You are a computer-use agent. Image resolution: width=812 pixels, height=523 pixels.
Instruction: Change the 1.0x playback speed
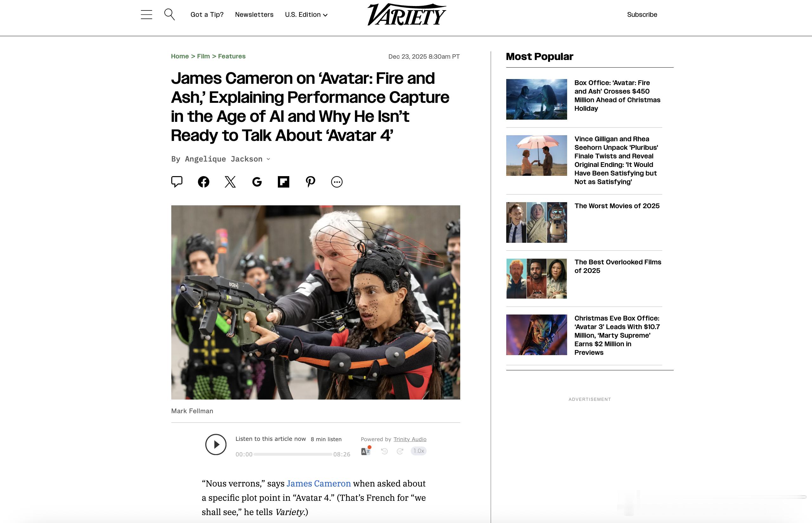[x=418, y=451]
